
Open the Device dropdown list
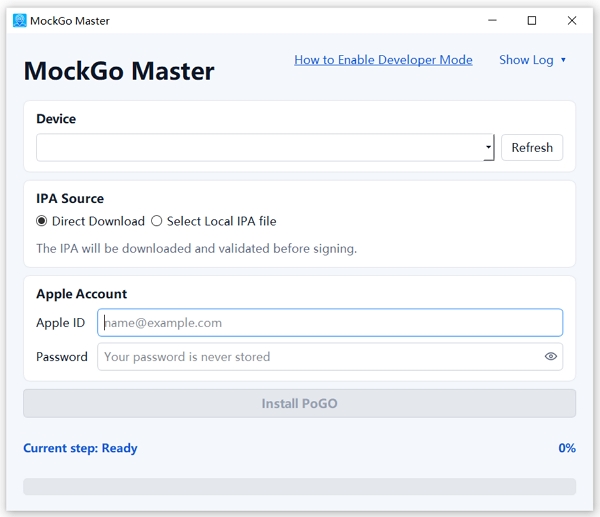coord(265,147)
